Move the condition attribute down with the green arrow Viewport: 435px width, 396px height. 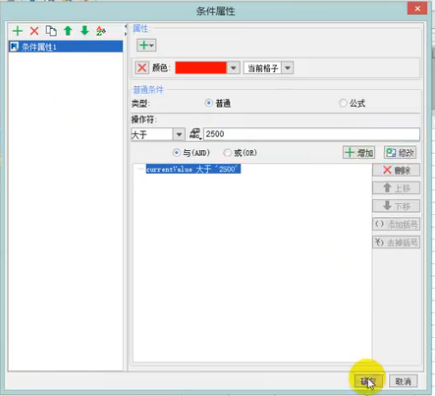coord(85,31)
